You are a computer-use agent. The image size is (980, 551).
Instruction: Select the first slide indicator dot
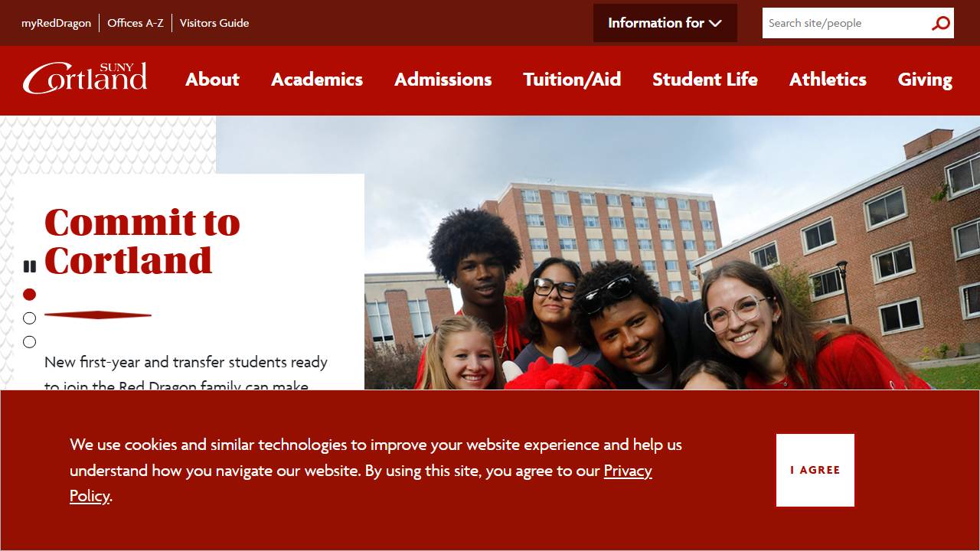coord(30,295)
